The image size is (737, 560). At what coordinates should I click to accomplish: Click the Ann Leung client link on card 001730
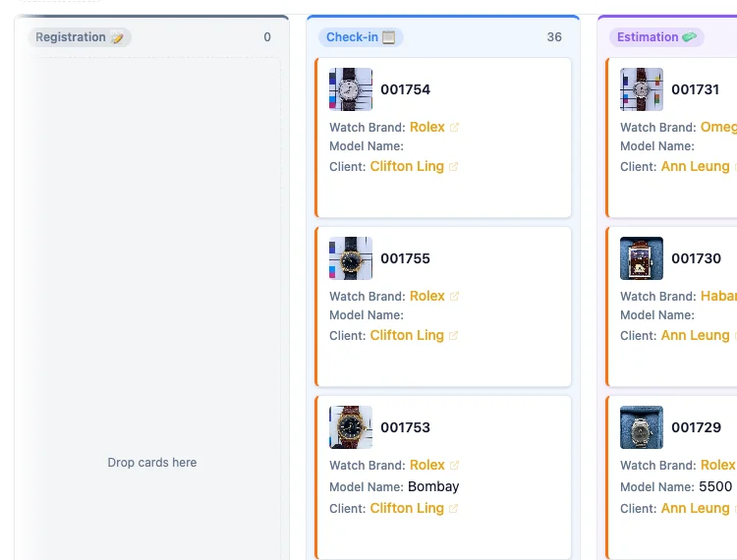(x=695, y=335)
